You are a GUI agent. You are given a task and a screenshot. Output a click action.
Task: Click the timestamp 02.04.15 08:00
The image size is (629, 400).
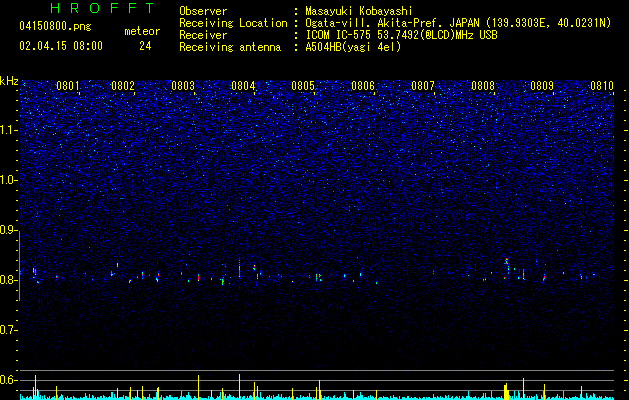tap(61, 46)
